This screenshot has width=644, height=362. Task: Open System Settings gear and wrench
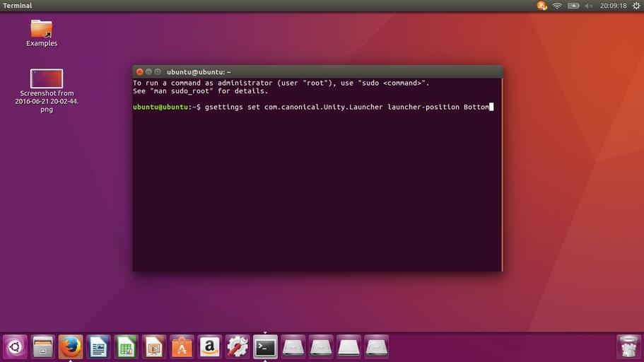[238, 347]
